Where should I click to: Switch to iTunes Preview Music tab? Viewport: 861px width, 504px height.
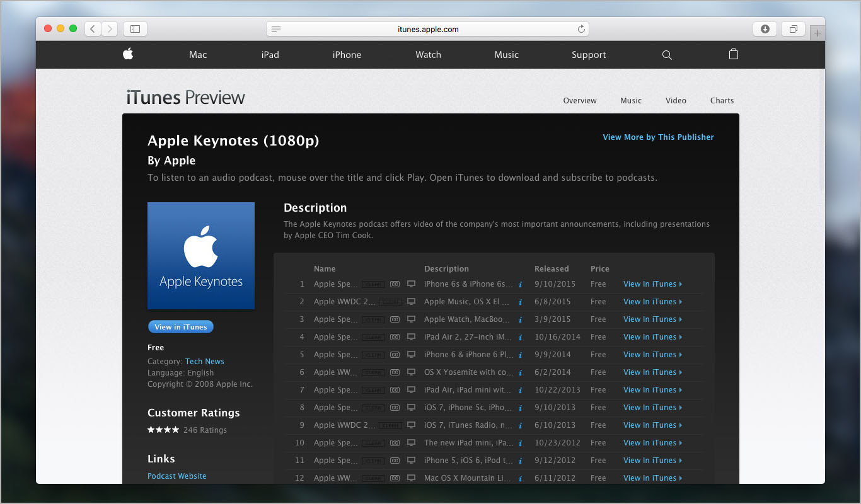[631, 100]
